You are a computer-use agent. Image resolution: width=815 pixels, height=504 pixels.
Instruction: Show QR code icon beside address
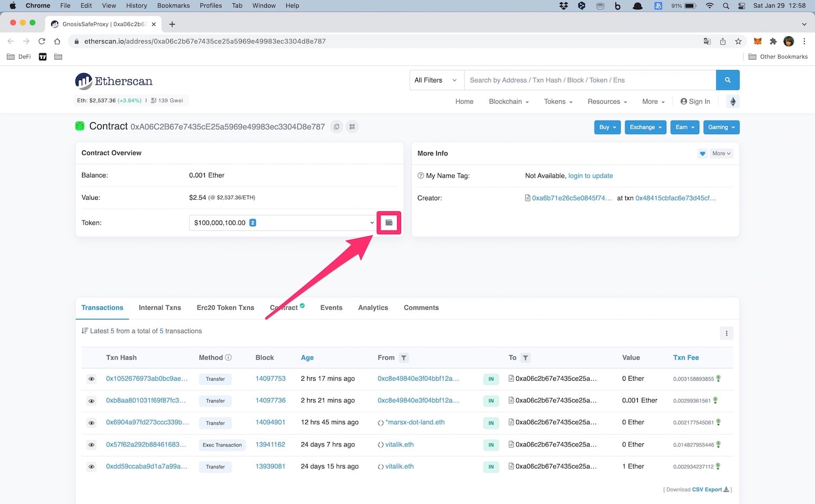tap(352, 127)
